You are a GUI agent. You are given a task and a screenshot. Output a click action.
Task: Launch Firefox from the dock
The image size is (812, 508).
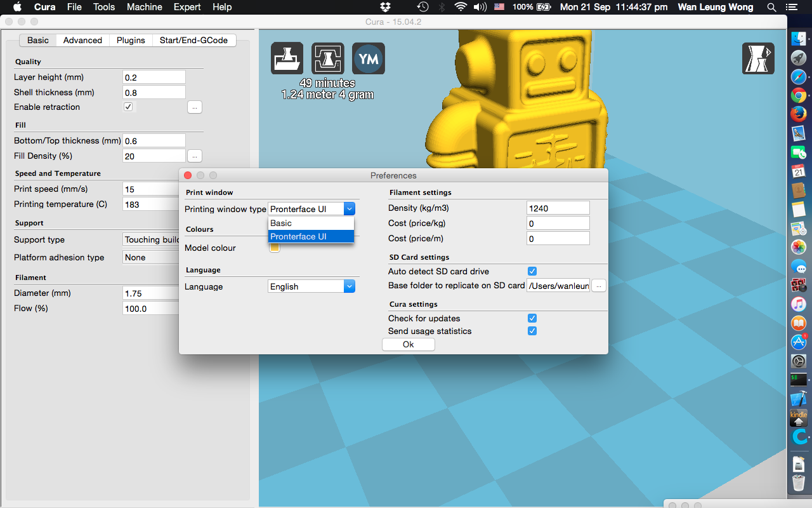pos(799,115)
